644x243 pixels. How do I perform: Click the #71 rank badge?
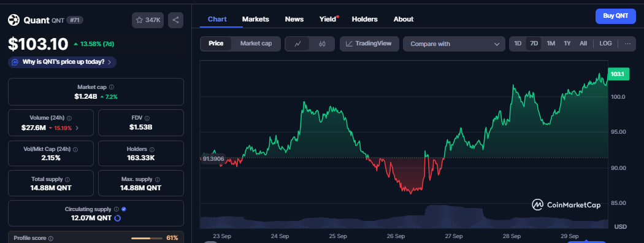(75, 20)
